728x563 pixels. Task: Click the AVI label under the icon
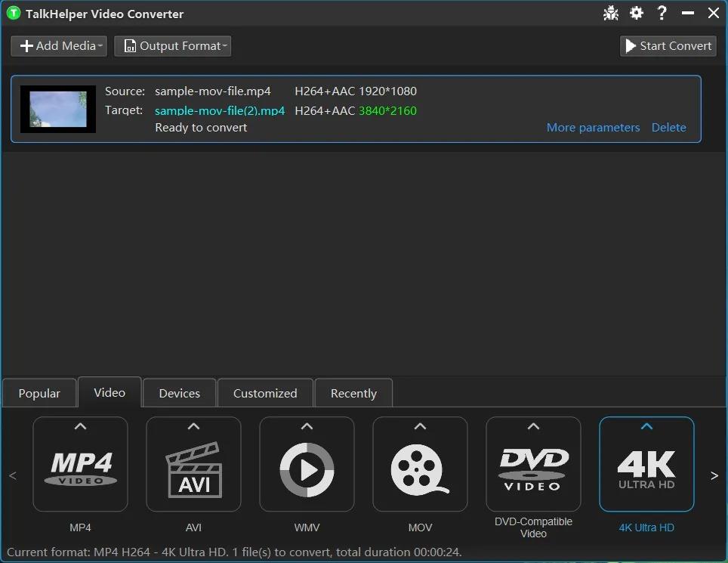(x=193, y=527)
